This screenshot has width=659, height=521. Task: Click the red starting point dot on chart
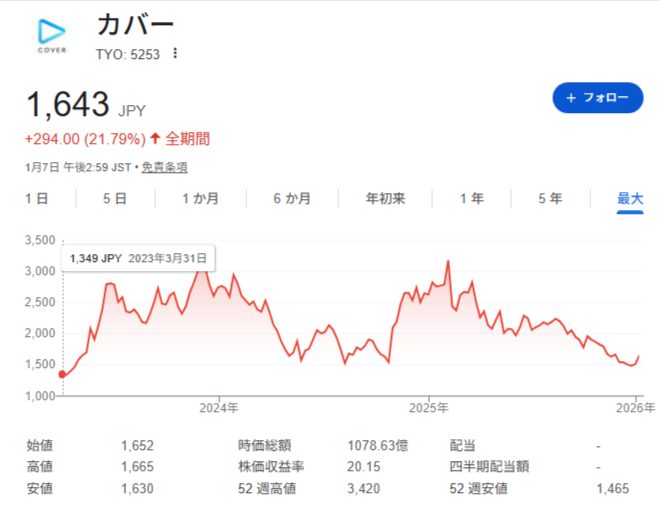(x=63, y=374)
